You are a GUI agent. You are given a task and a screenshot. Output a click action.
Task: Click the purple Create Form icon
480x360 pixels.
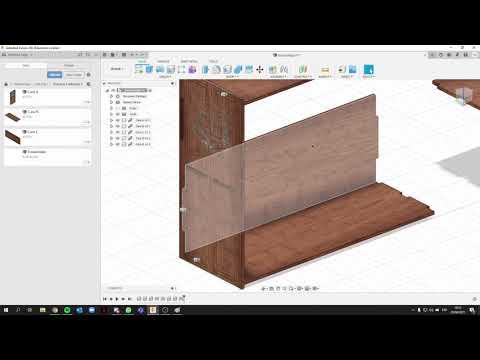[192, 69]
